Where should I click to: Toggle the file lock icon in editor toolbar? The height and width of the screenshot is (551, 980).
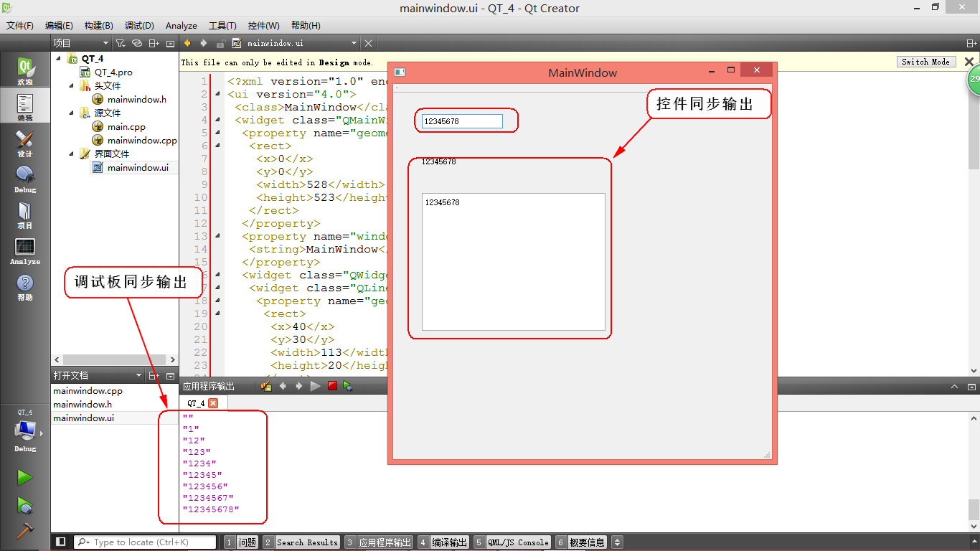pyautogui.click(x=221, y=43)
